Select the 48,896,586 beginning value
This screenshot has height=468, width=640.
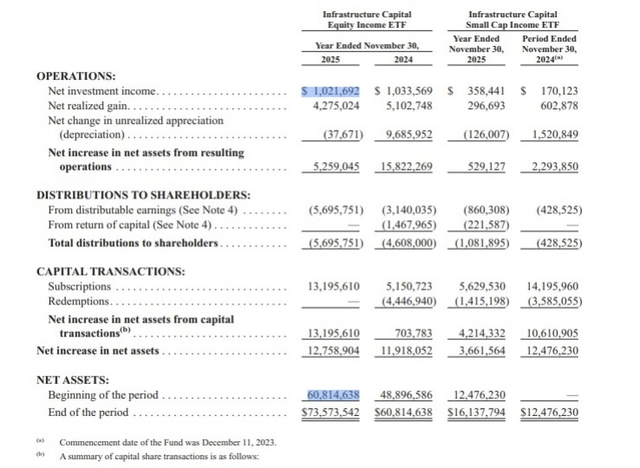pyautogui.click(x=407, y=395)
